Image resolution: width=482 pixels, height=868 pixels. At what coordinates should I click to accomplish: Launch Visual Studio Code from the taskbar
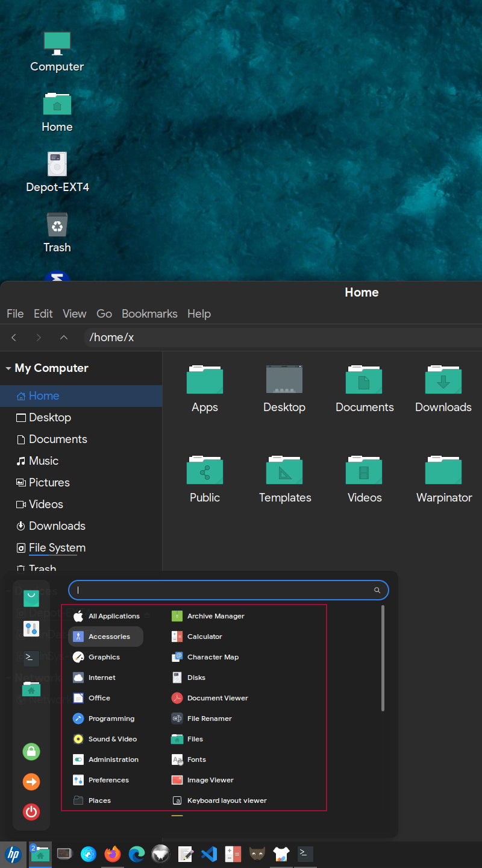point(208,854)
